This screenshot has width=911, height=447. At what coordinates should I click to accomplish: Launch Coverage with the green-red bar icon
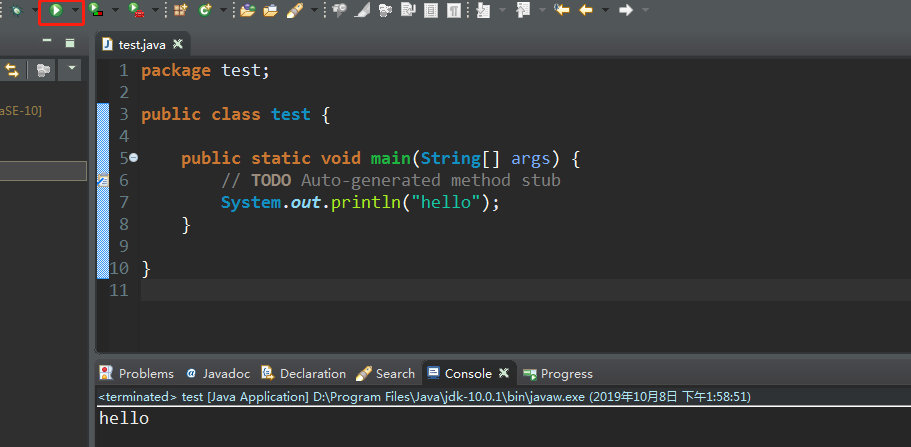click(95, 10)
